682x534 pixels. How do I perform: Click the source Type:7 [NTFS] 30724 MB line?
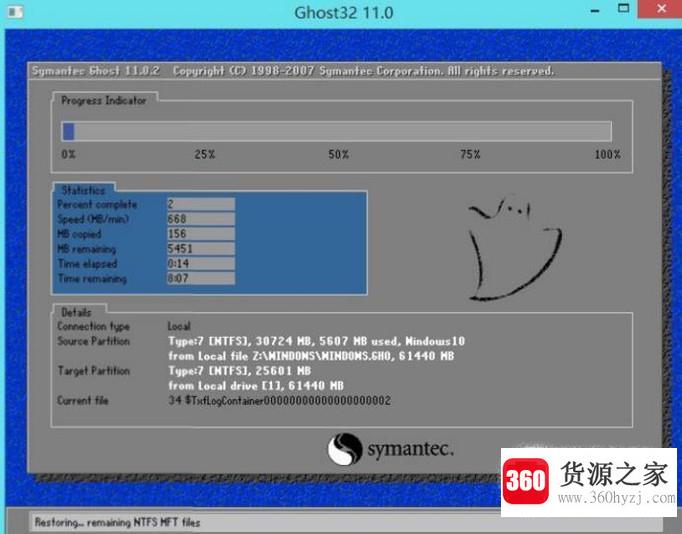coord(317,341)
